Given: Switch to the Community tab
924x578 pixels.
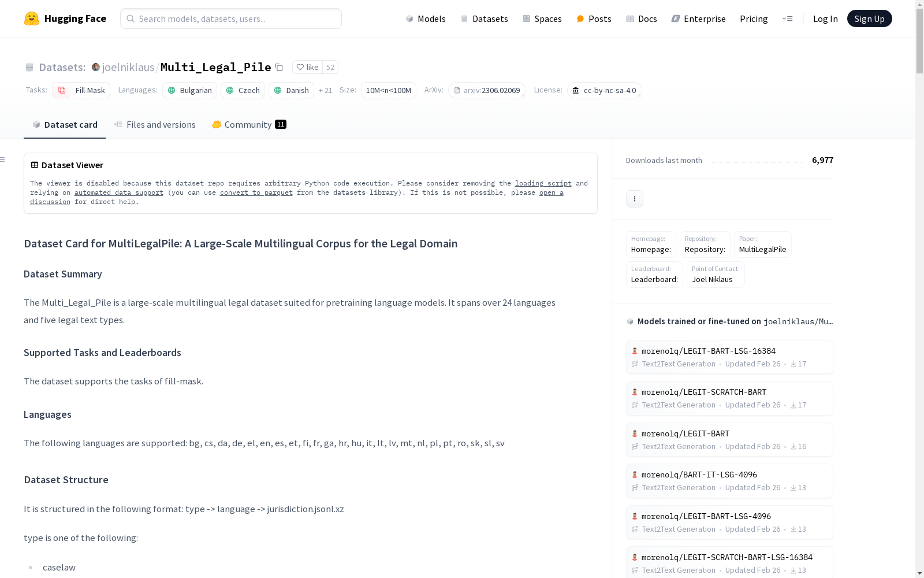Looking at the screenshot, I should point(249,124).
